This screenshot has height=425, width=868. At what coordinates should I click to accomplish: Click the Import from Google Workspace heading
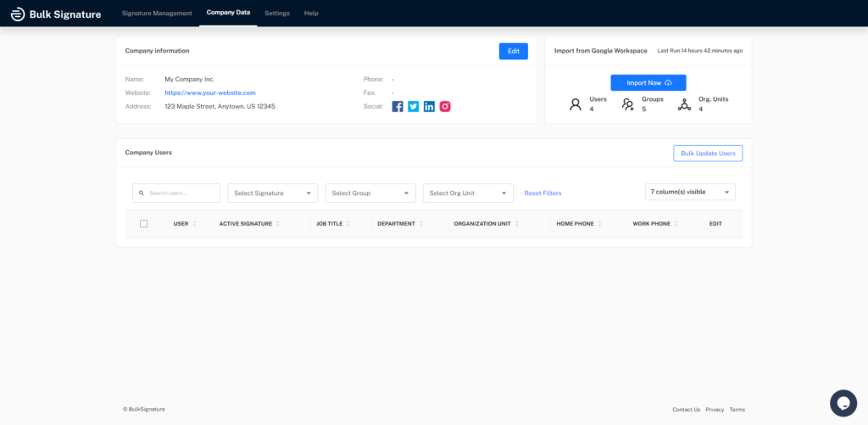601,50
